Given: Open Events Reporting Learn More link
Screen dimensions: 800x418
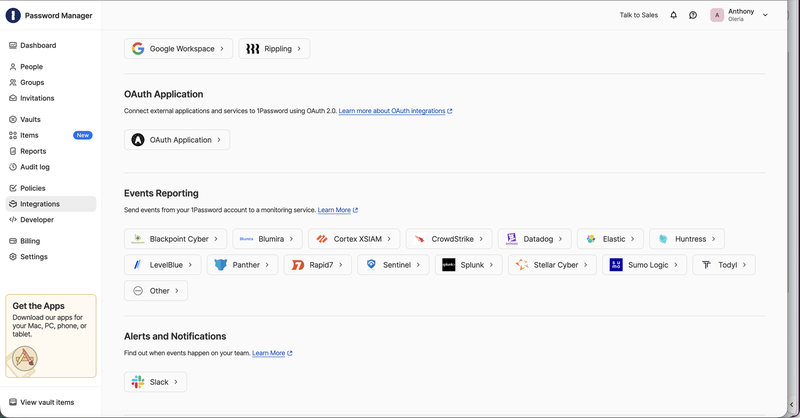Looking at the screenshot, I should tap(338, 210).
